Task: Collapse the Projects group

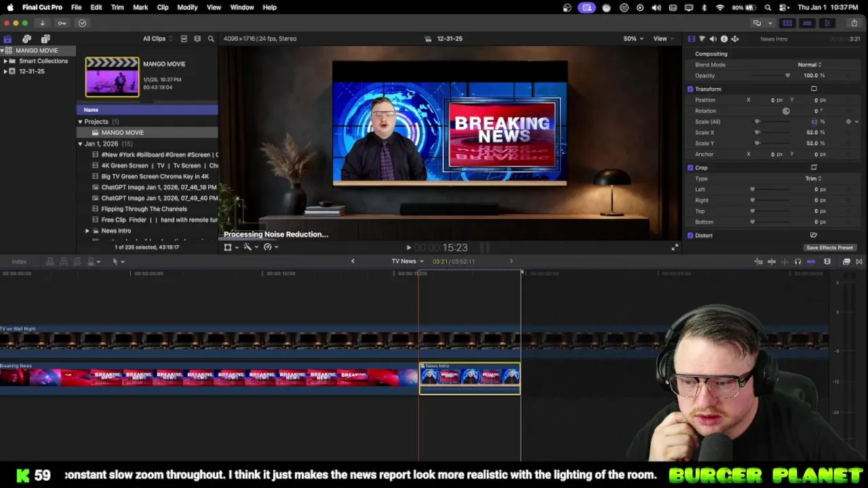Action: click(x=80, y=122)
